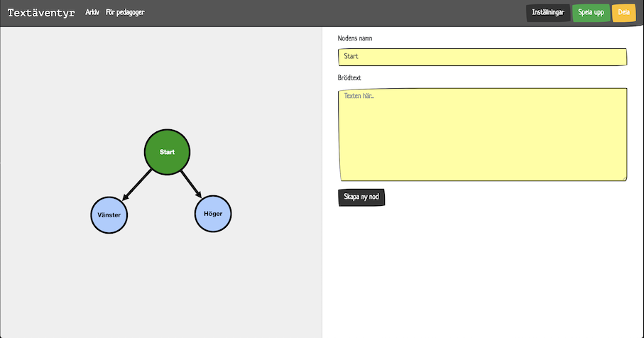Open För pedagoger page
644x338 pixels.
tap(125, 12)
